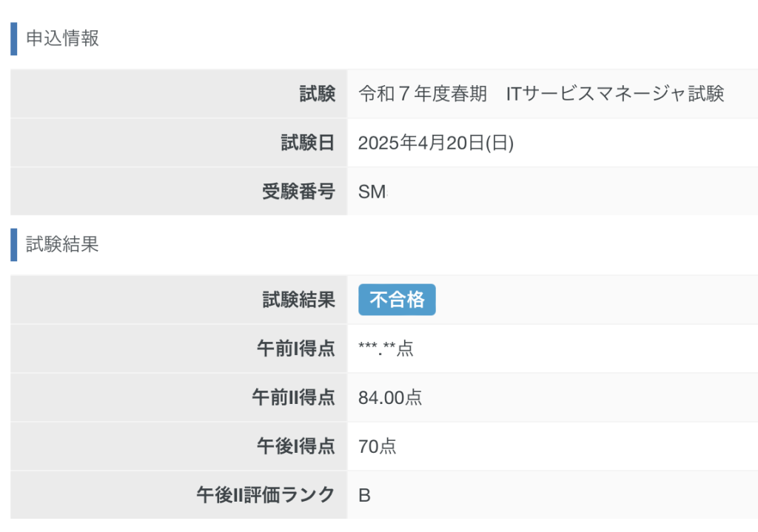Click the 70点 score value
This screenshot has height=532, width=758.
pyautogui.click(x=377, y=446)
